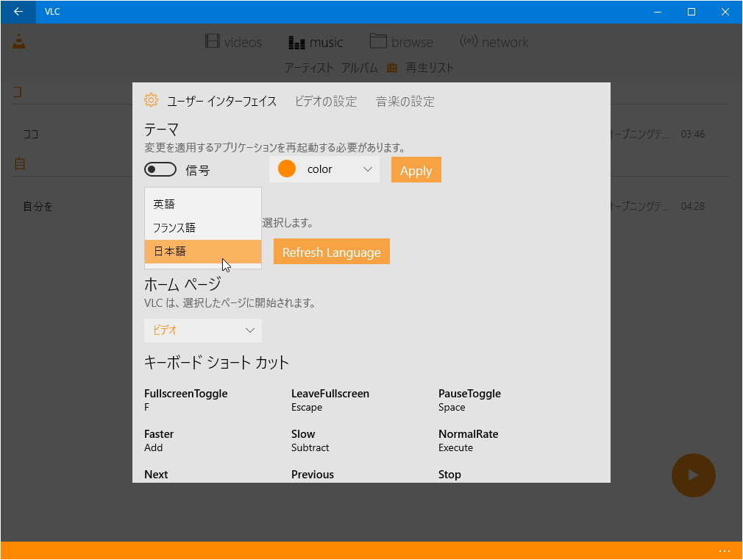Click the Apply button
Image resolution: width=743 pixels, height=560 pixels.
(416, 170)
